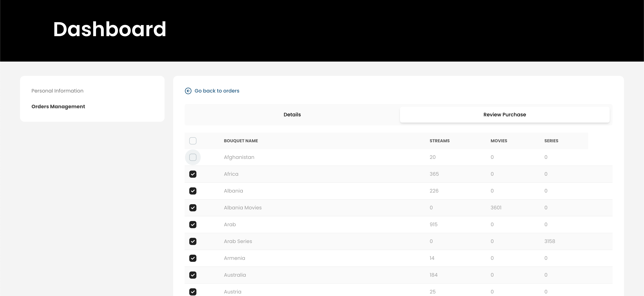Uncheck the Africa bouquet checkbox
Screen dimensions: 644x296
pos(193,174)
